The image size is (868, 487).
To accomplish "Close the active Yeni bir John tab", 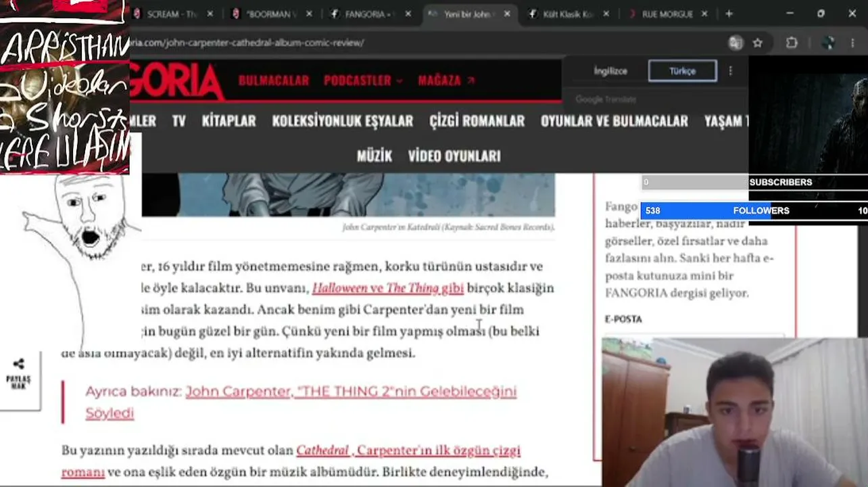I will [507, 14].
